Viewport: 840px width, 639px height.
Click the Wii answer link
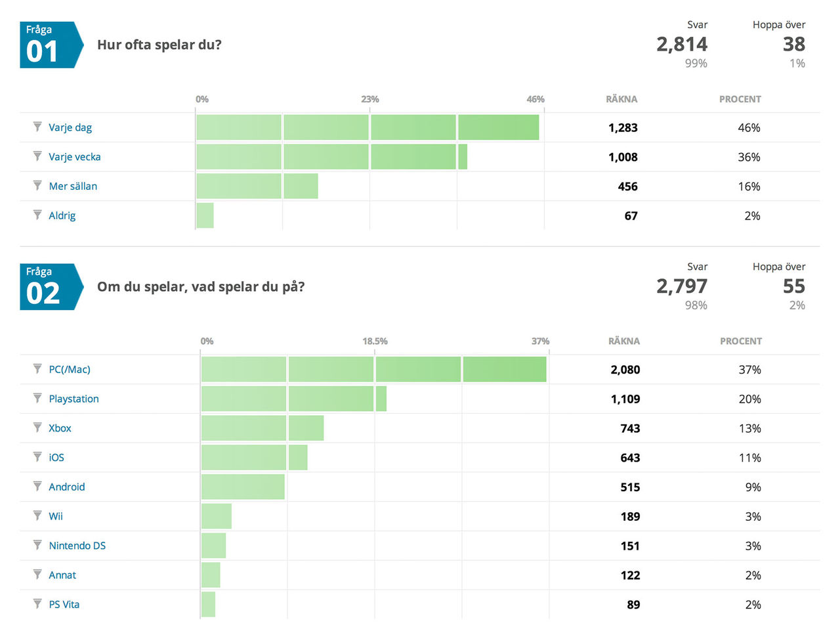pos(56,516)
